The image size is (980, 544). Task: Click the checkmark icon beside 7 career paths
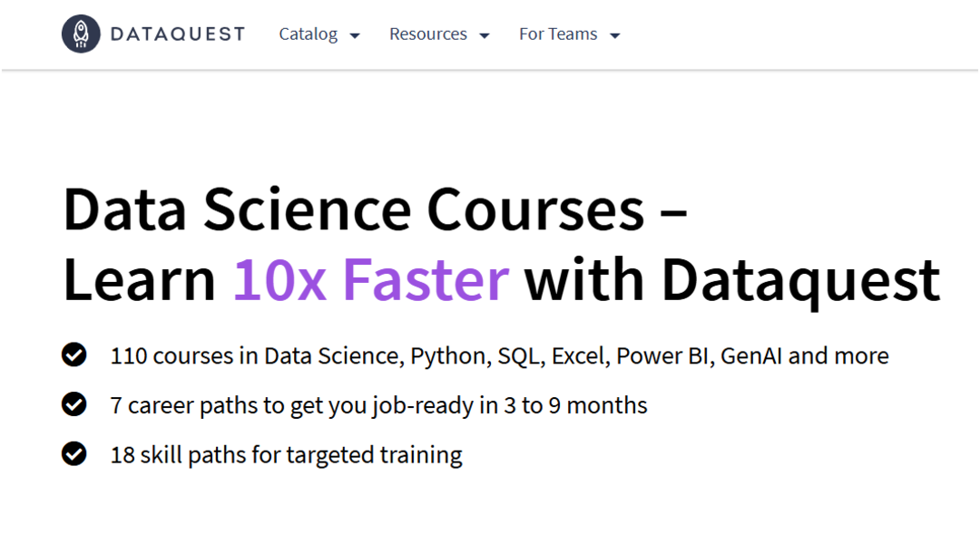tap(74, 404)
